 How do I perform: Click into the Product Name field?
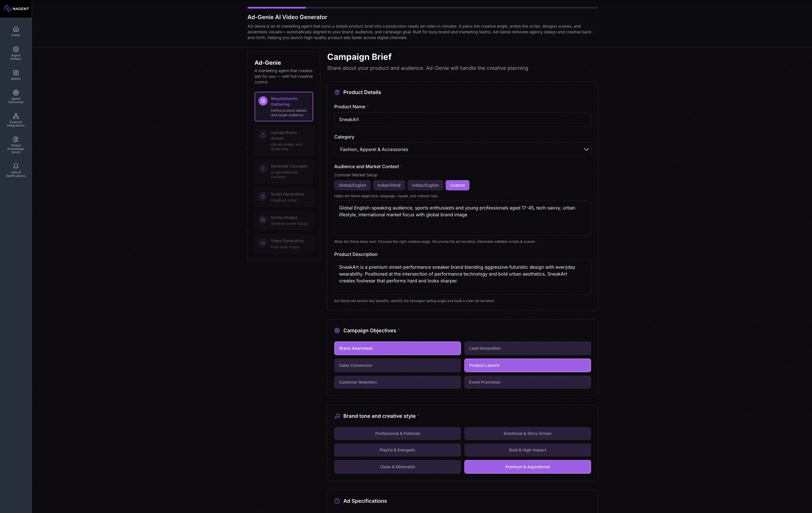pos(462,119)
